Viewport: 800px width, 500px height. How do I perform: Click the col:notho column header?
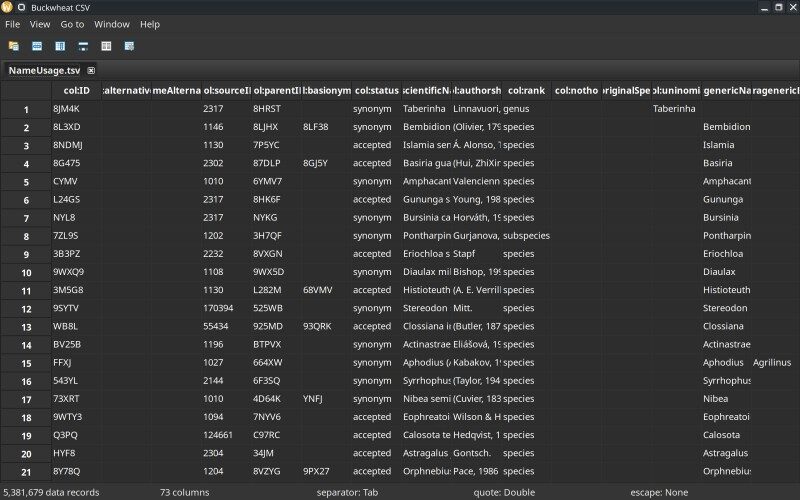[x=577, y=90]
